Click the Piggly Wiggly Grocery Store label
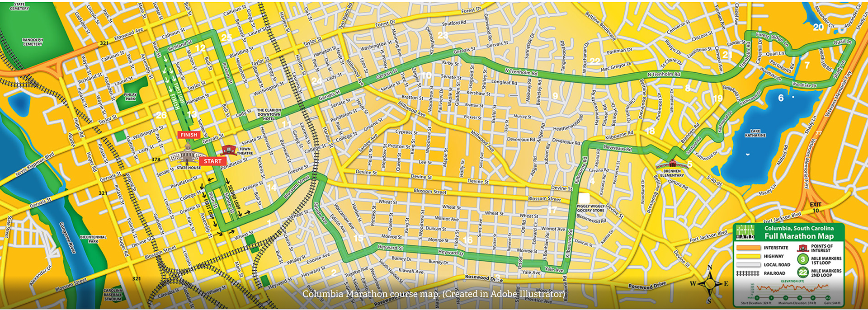The height and width of the screenshot is (310, 868). click(x=590, y=208)
